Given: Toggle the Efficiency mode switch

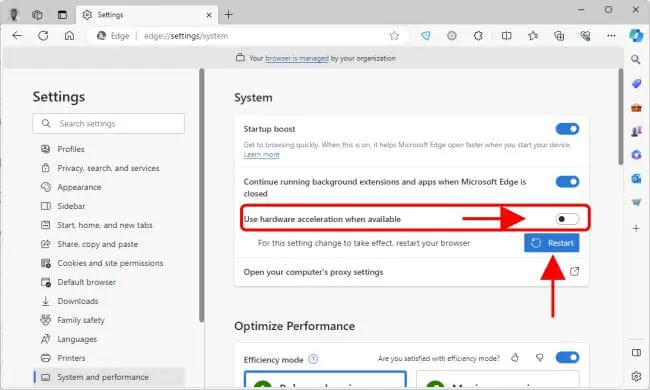Looking at the screenshot, I should pos(568,357).
